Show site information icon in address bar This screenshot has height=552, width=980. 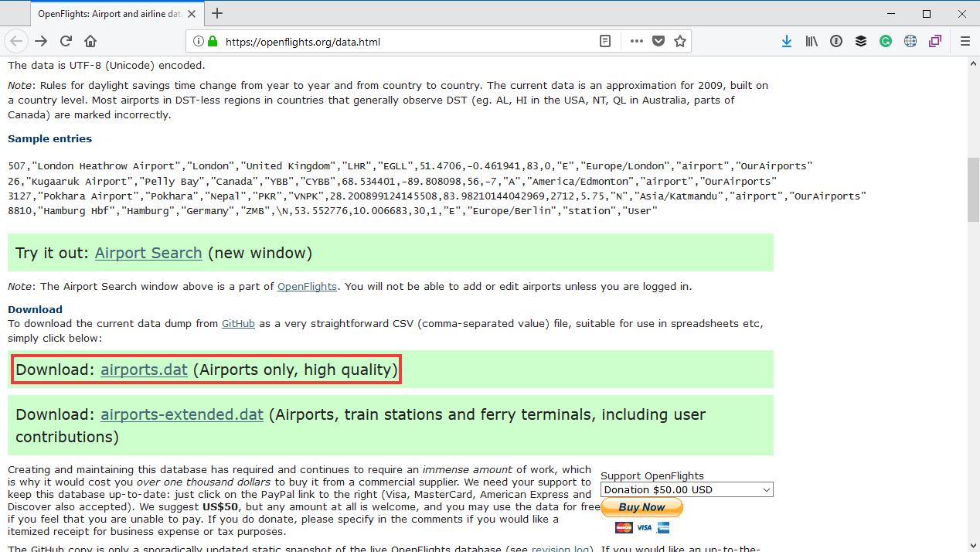[x=199, y=42]
